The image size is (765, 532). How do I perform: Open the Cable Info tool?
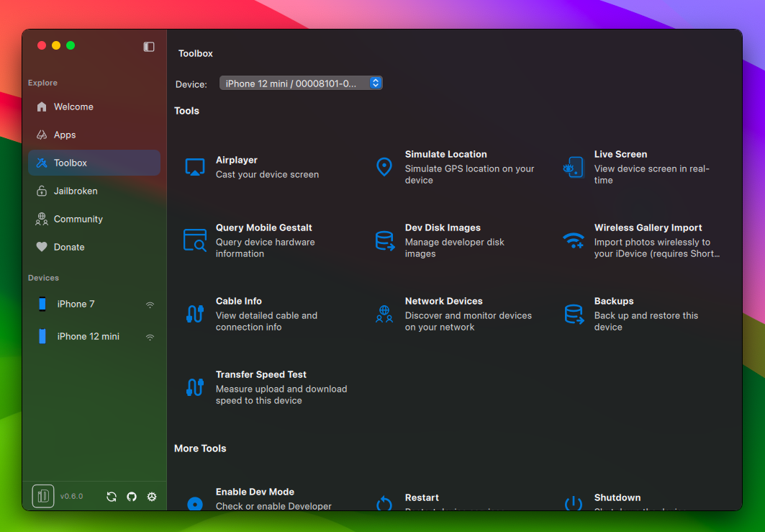(x=268, y=314)
